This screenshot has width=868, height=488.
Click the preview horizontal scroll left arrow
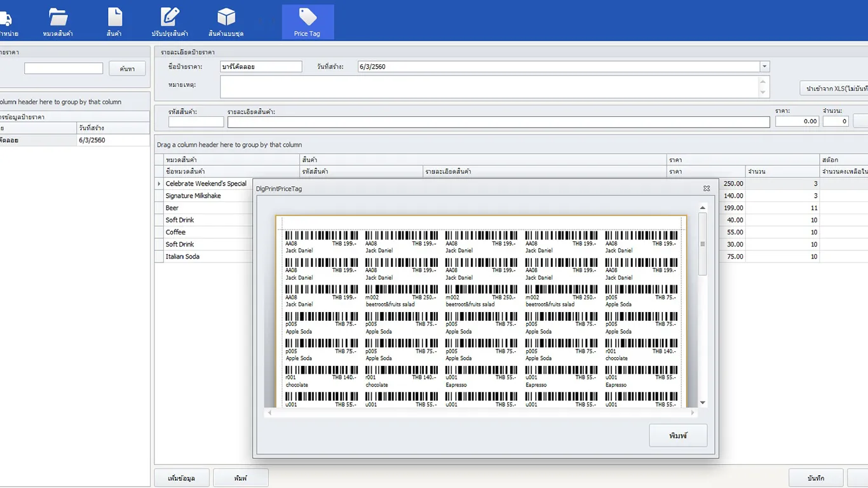pos(269,412)
